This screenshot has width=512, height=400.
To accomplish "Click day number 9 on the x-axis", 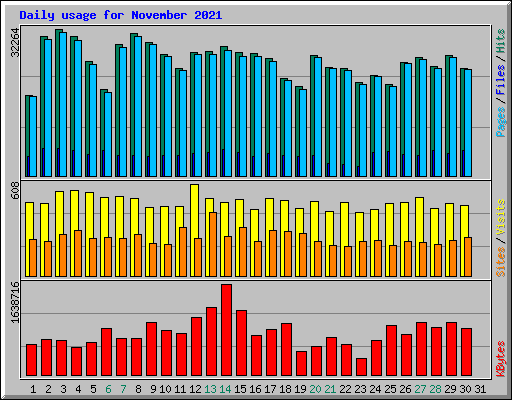I will [x=153, y=389].
